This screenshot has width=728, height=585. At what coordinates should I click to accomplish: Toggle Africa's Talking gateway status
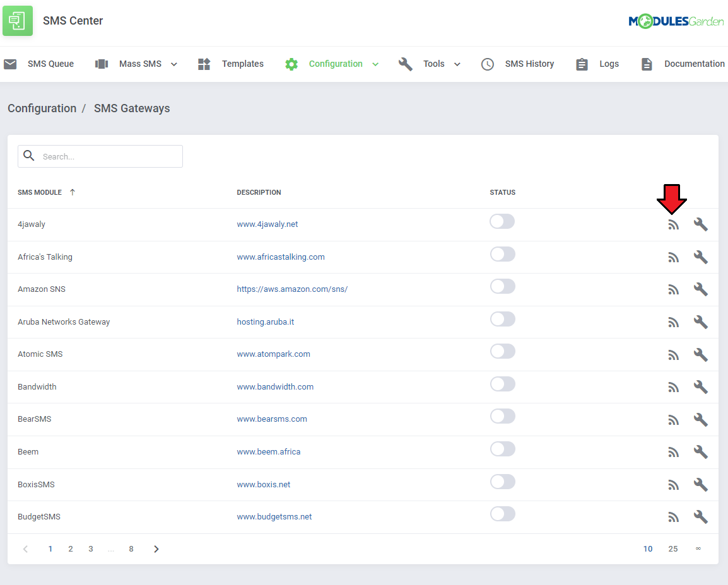click(x=502, y=254)
